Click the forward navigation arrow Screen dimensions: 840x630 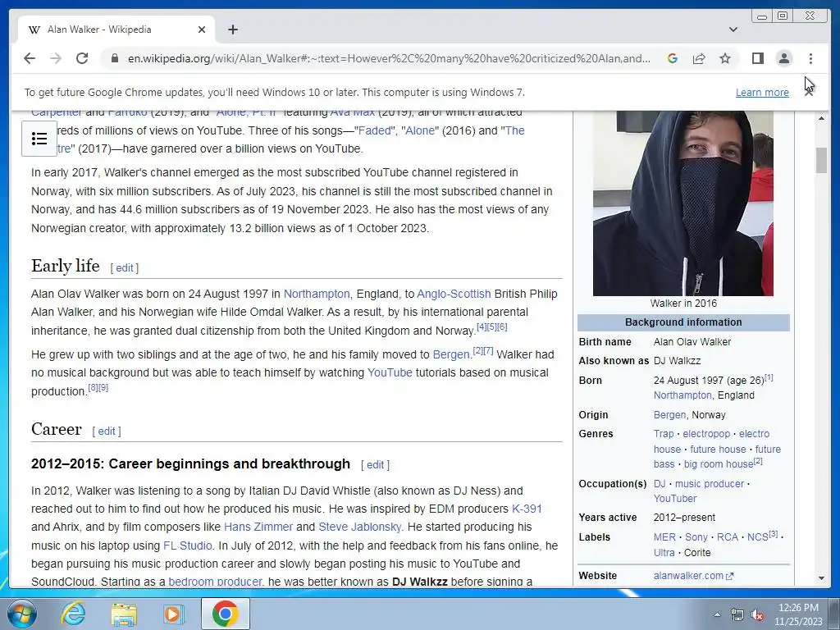pyautogui.click(x=56, y=58)
